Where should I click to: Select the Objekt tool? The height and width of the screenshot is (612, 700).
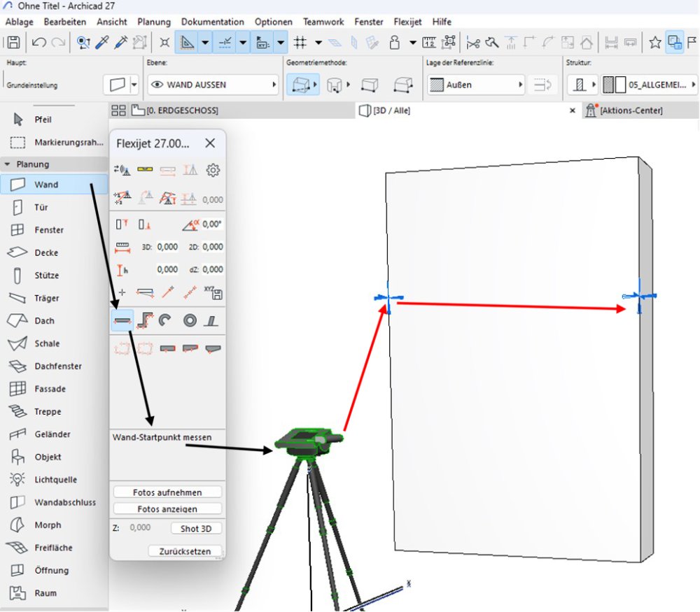(x=54, y=457)
